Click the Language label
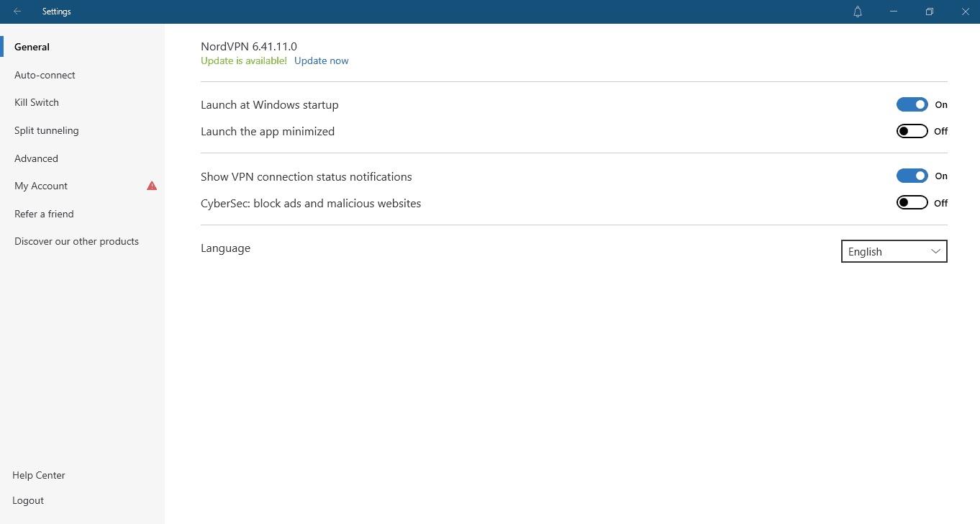The width and height of the screenshot is (980, 524). coord(225,248)
